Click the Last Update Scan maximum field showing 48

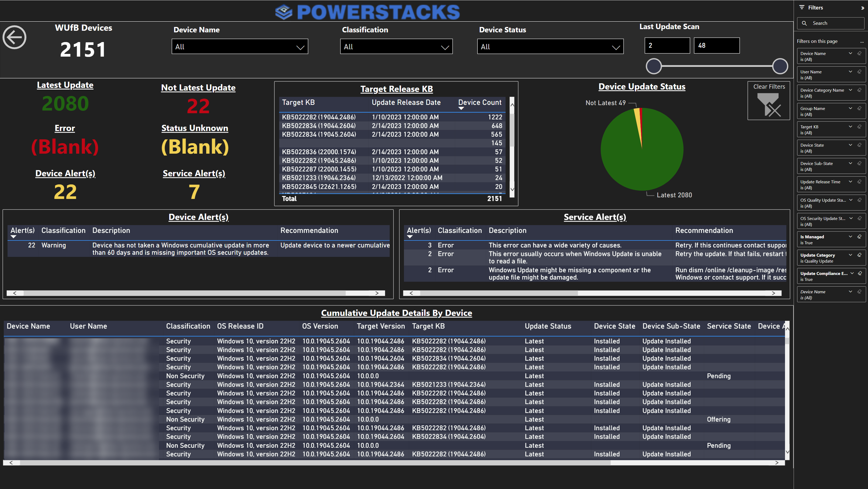(717, 46)
